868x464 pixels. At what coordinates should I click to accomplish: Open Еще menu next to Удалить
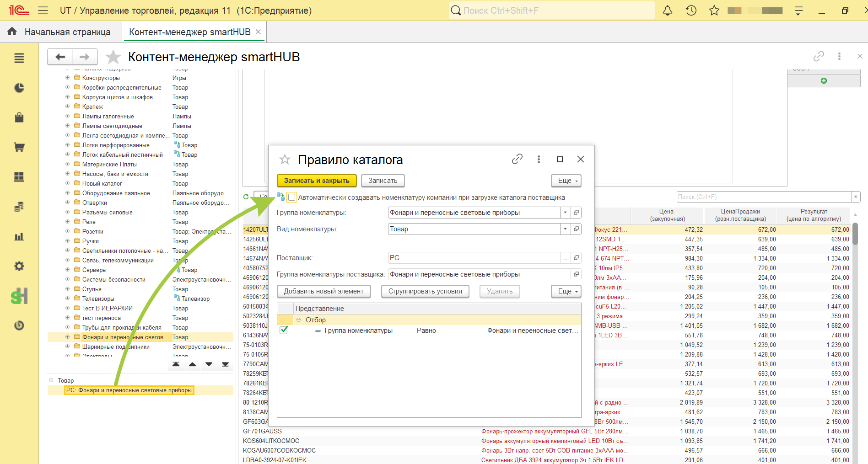tap(566, 291)
